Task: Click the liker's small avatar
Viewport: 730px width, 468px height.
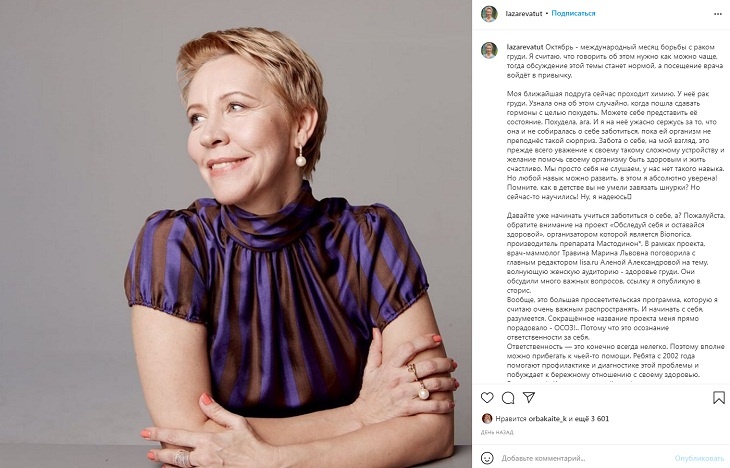Action: pyautogui.click(x=486, y=418)
